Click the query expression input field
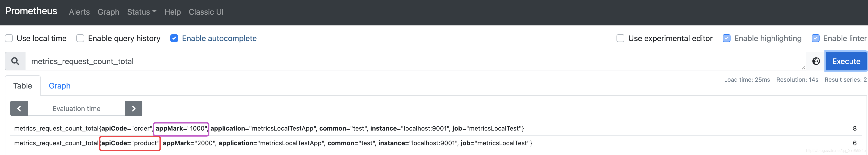The image size is (868, 155). [x=404, y=61]
